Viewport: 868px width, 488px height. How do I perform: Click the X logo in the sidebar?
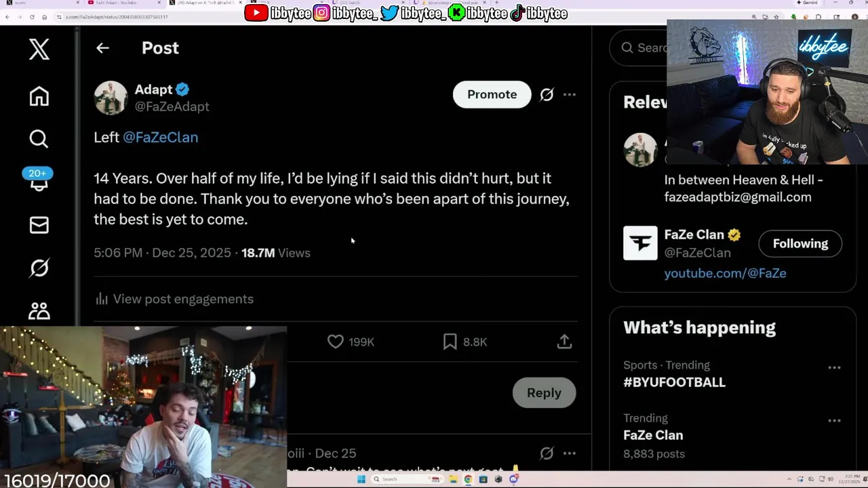coord(39,49)
